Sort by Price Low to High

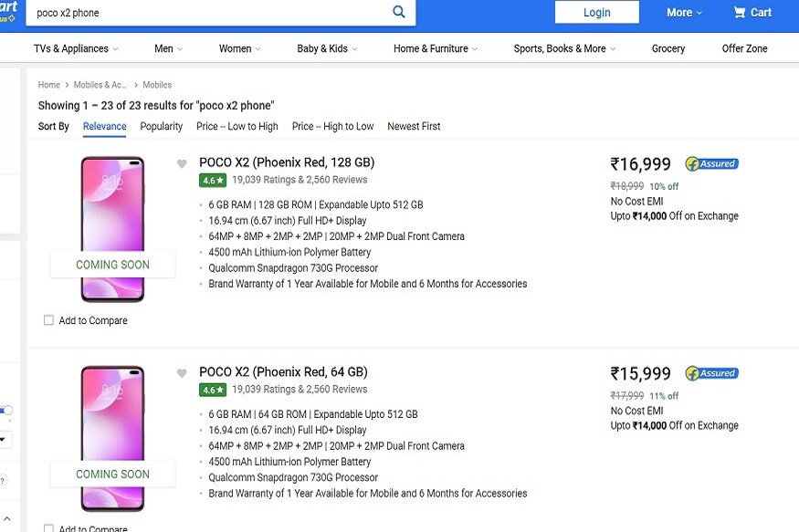point(237,126)
